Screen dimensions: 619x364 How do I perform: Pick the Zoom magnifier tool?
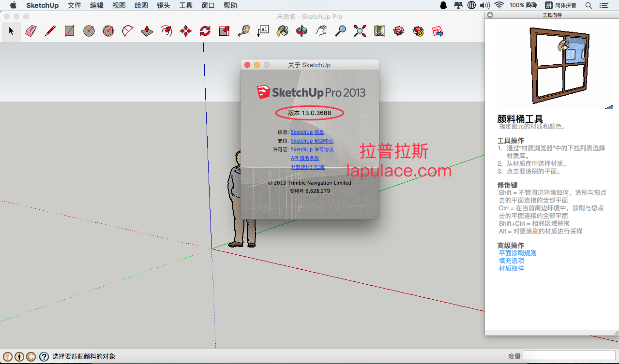tap(341, 31)
